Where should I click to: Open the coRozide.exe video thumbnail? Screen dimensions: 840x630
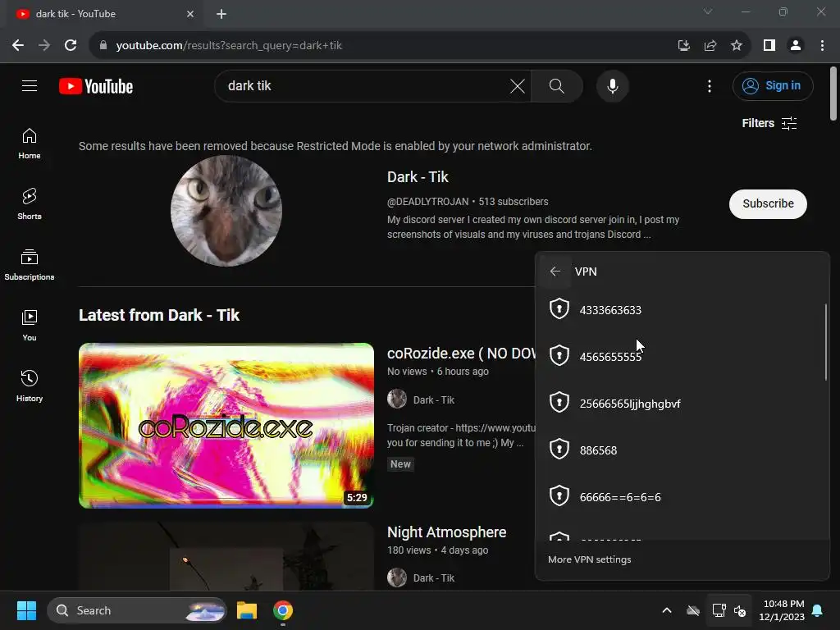pos(226,426)
